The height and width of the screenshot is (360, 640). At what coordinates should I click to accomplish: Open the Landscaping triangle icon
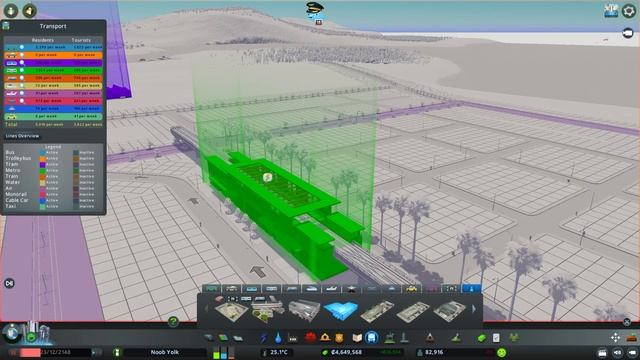[x=429, y=338]
